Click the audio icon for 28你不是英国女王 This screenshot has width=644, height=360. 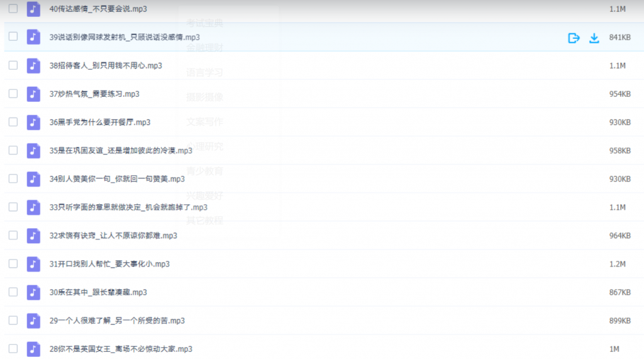[x=33, y=349]
